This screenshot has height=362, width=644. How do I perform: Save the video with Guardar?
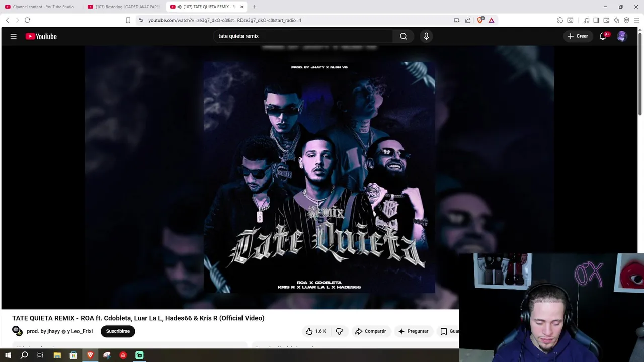click(x=449, y=331)
